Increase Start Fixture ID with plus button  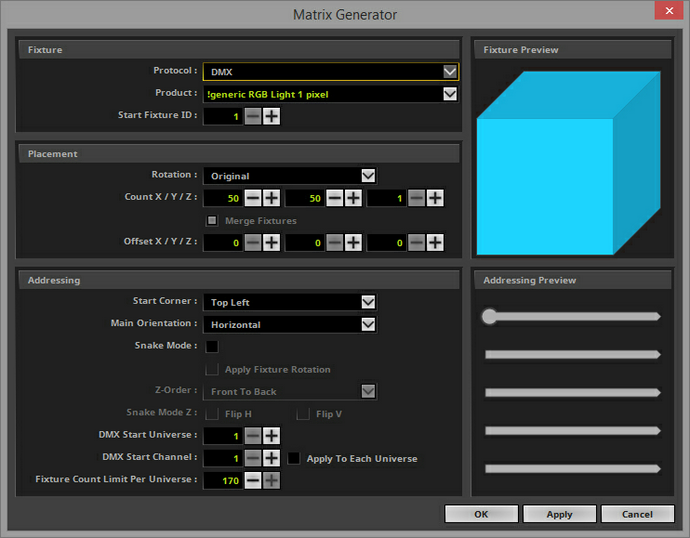(271, 117)
